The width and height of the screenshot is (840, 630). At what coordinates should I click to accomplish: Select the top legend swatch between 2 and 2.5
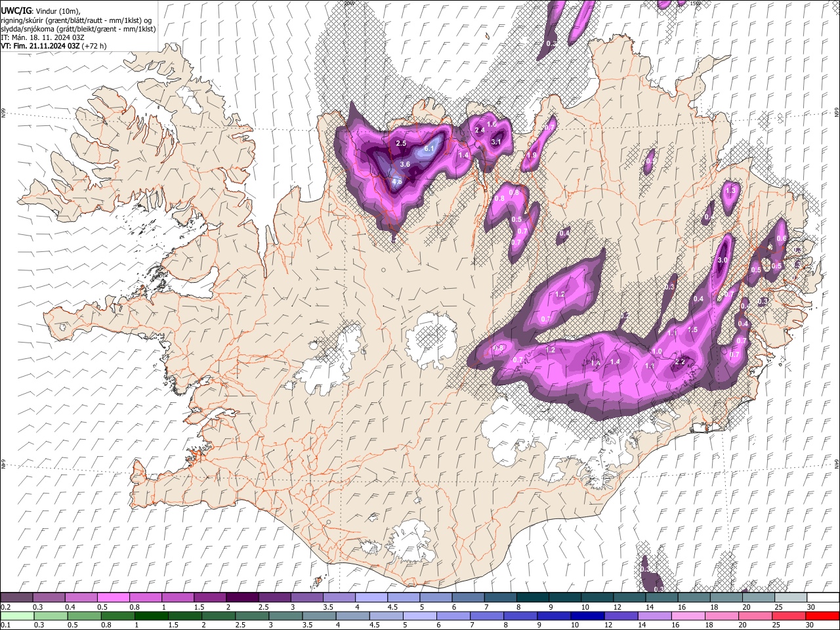click(241, 598)
